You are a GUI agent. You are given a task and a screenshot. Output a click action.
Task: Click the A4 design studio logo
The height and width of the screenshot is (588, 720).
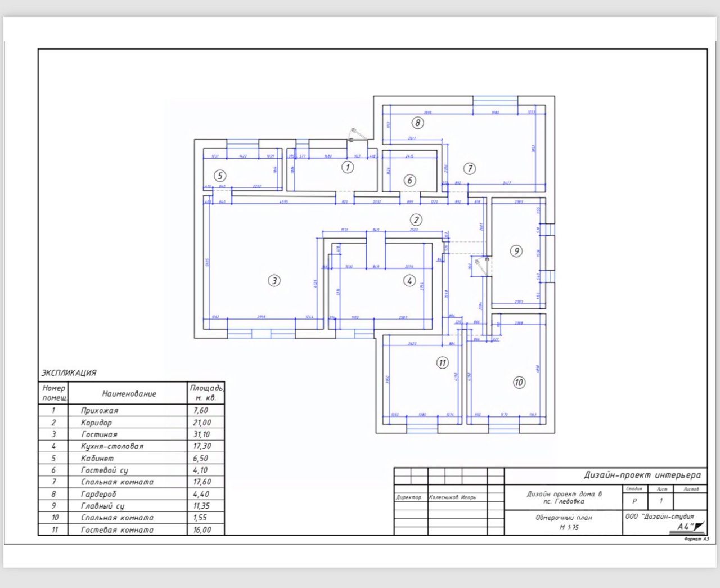[690, 527]
